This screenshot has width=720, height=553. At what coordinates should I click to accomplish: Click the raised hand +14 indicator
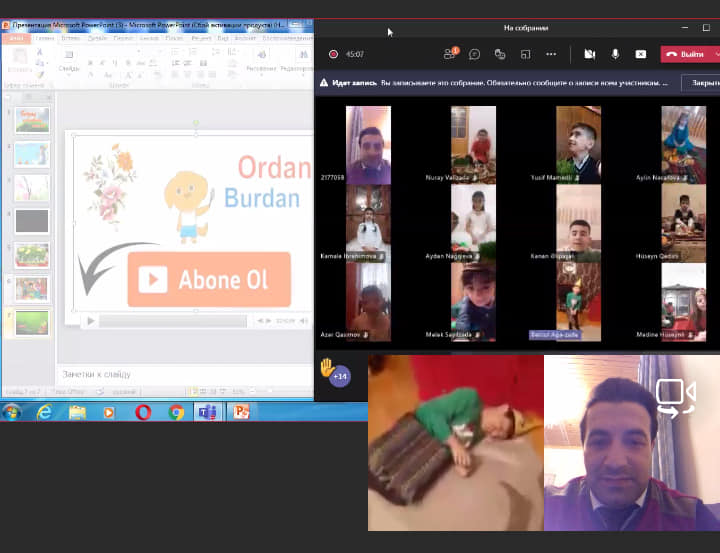pyautogui.click(x=335, y=373)
